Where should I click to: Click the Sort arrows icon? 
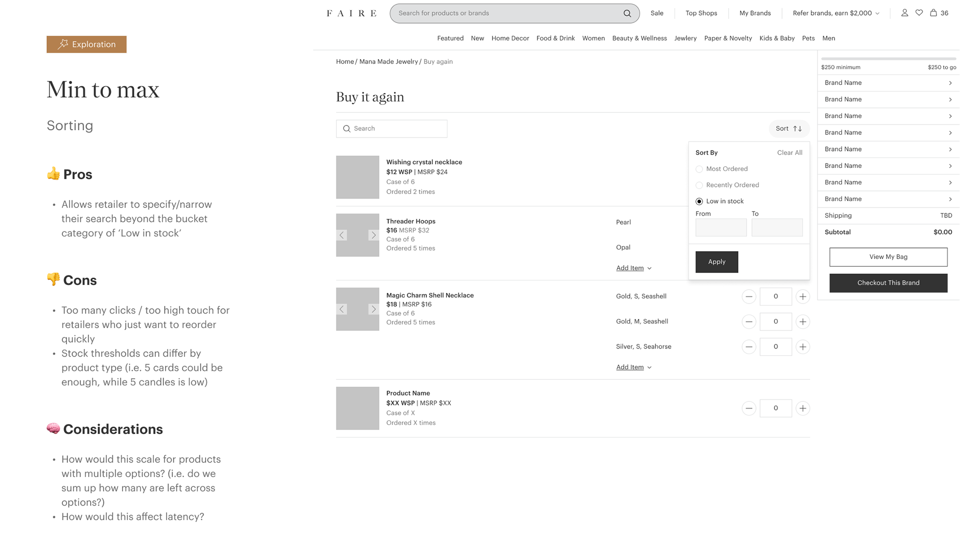797,128
